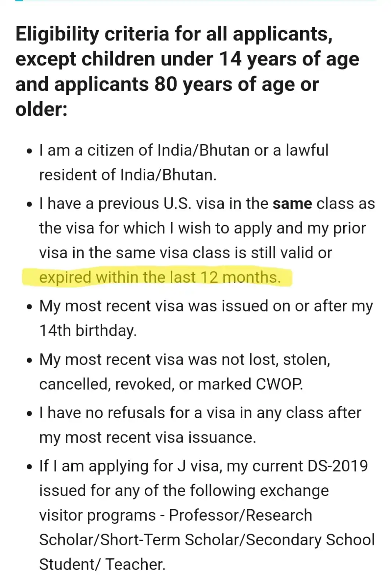
Task: Click "Secondary School" in the exchange programs list
Action: tap(310, 540)
